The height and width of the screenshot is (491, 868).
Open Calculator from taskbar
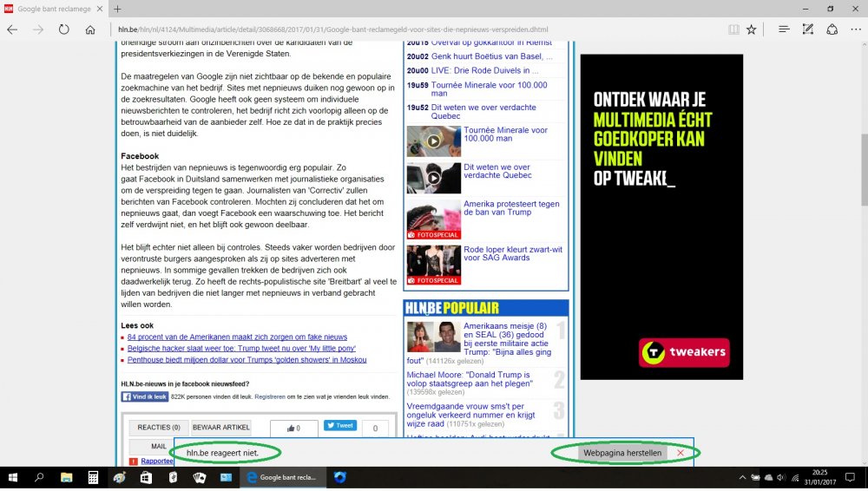pyautogui.click(x=93, y=478)
